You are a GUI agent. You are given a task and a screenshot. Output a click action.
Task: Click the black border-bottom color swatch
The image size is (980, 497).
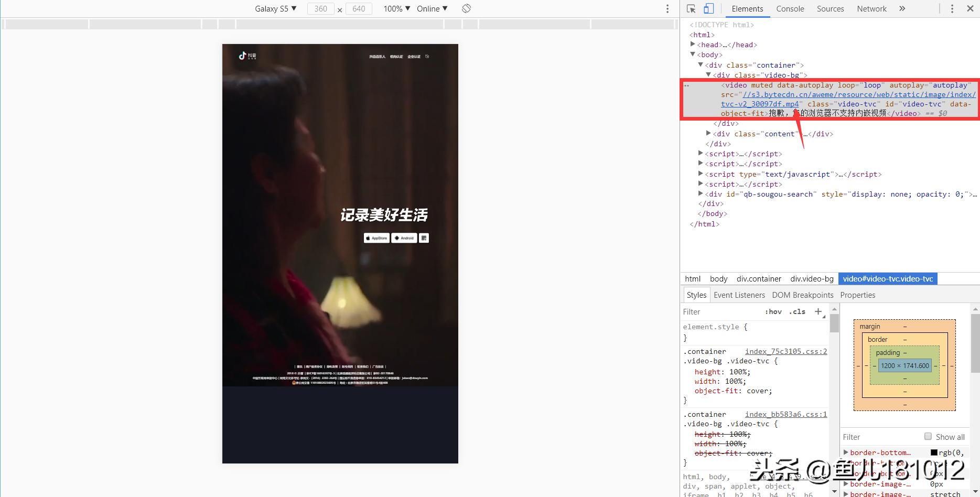934,452
